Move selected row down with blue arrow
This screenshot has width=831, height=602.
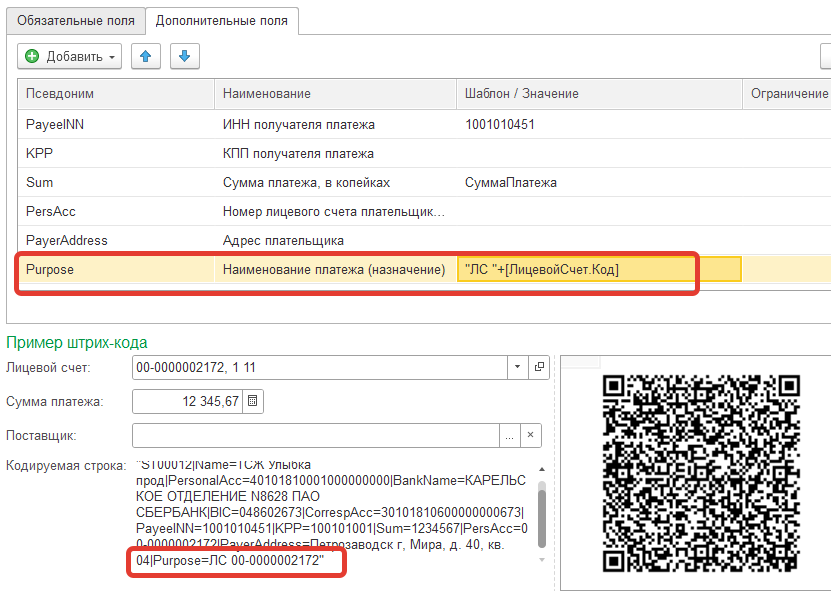click(x=183, y=57)
